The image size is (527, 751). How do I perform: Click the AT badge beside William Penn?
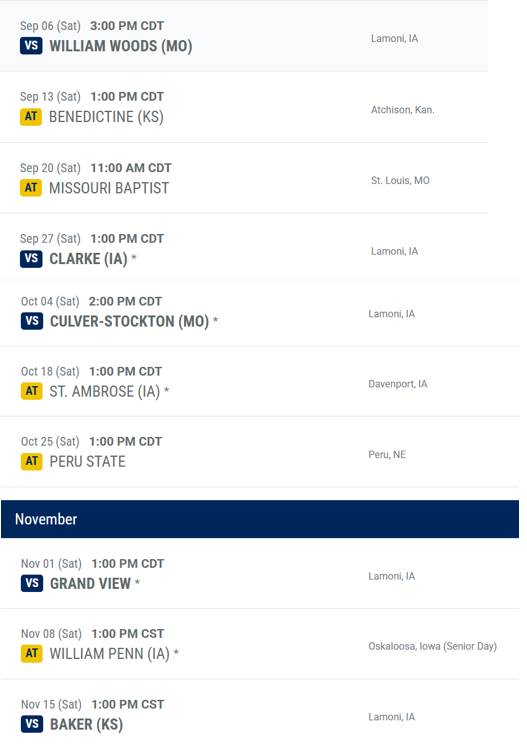click(32, 654)
